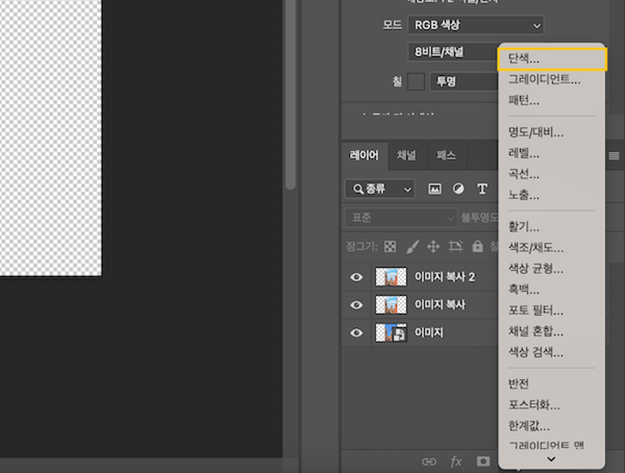The height and width of the screenshot is (473, 625).
Task: Hide the 이미지 복사 2 layer
Action: click(x=356, y=277)
